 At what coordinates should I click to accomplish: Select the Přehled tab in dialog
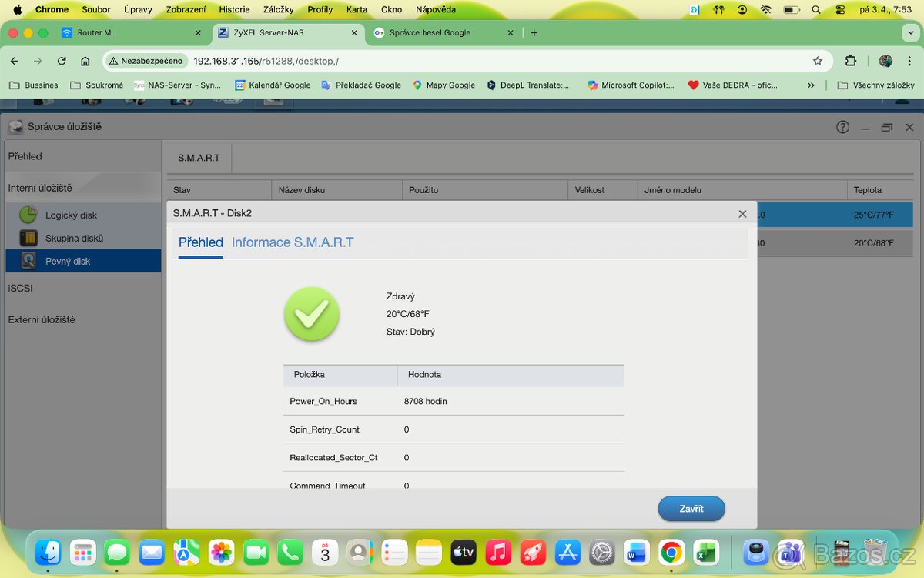pos(200,242)
